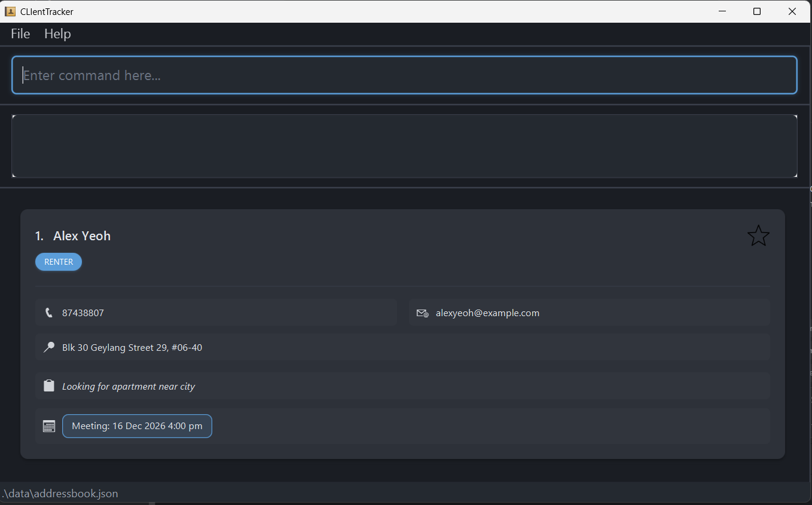Viewport: 812px width, 505px height.
Task: Click the Blk 30 Geylang Street address
Action: tap(132, 348)
